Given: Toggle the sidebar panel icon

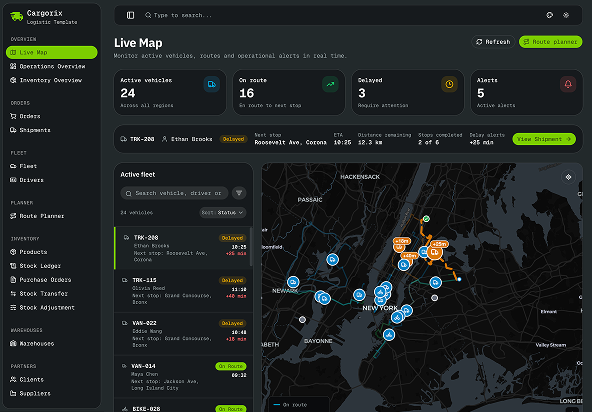Looking at the screenshot, I should click(130, 15).
